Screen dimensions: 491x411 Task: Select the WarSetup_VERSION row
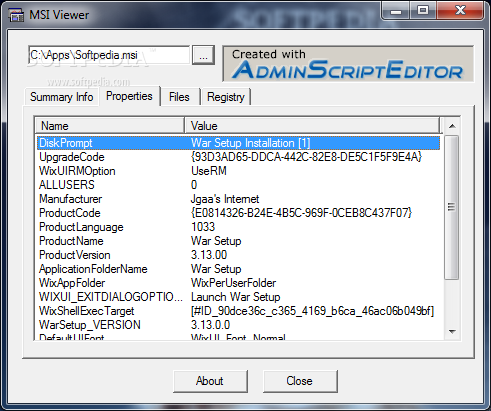coord(238,325)
